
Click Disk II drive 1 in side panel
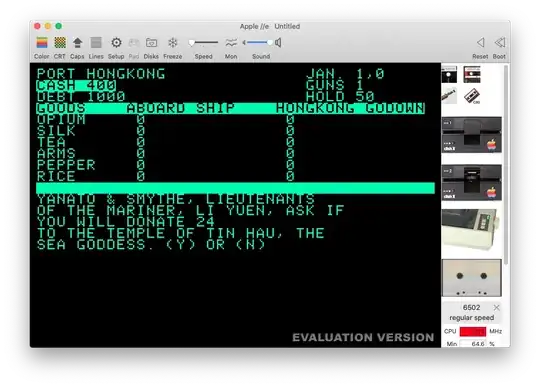point(471,135)
